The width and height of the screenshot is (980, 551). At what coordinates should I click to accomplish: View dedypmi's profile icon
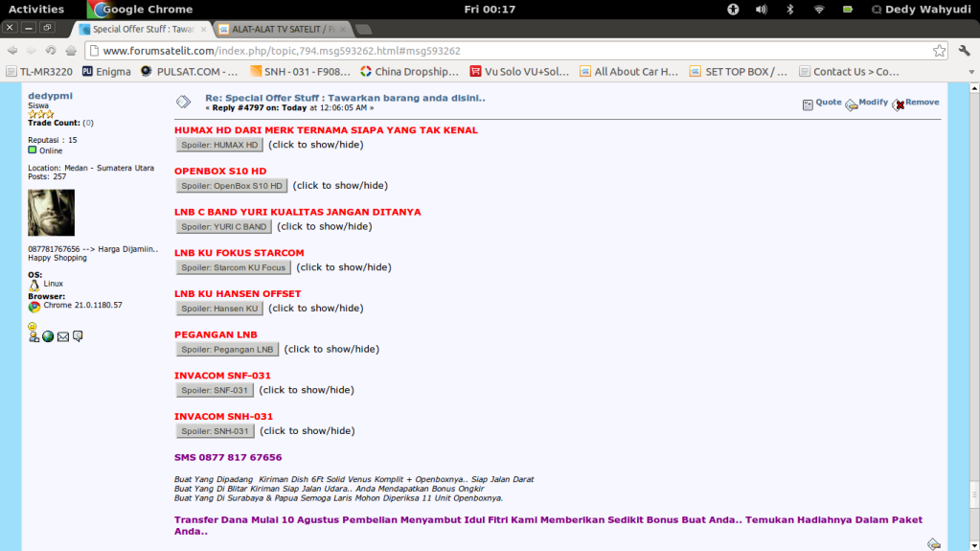34,337
